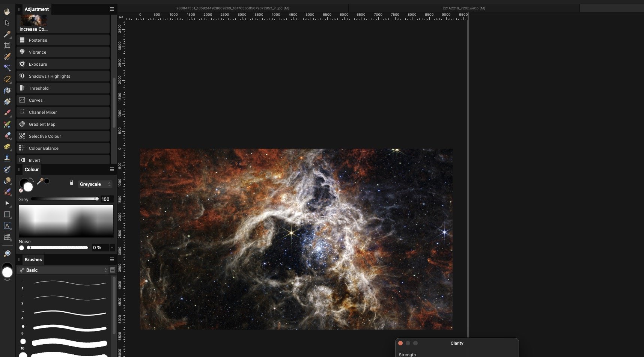Add a Threshold adjustment

pos(63,88)
